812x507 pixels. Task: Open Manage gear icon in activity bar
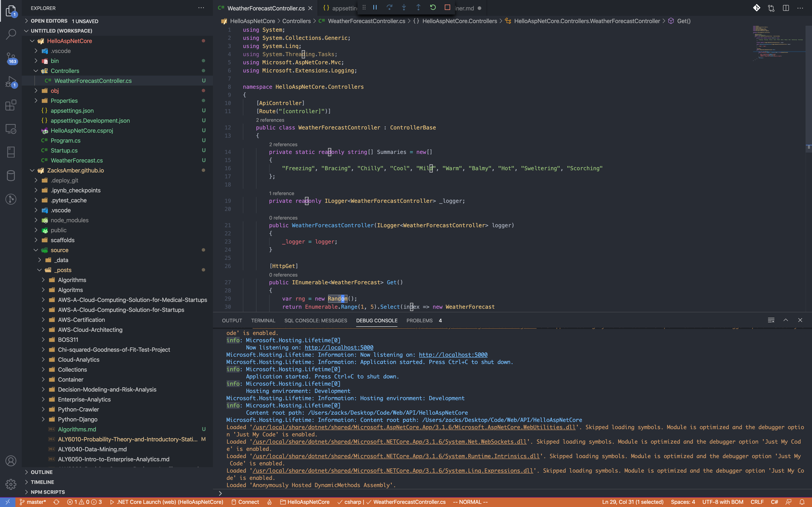coord(11,484)
